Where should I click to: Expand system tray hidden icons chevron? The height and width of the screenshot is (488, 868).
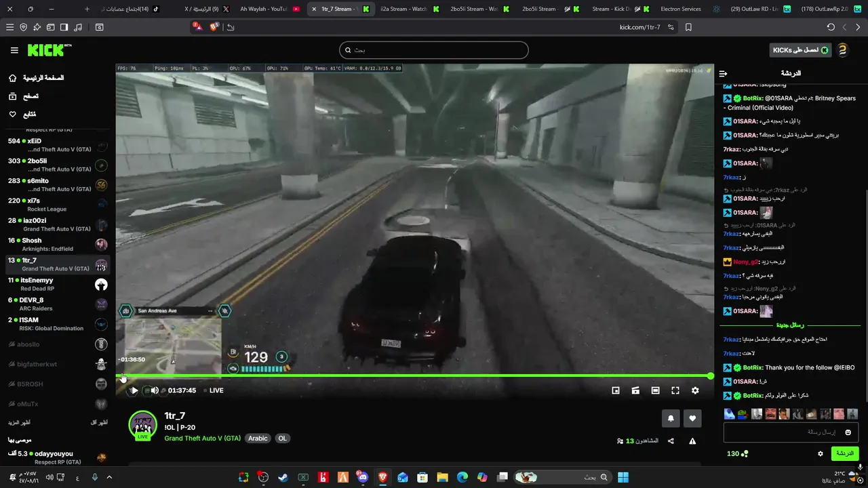click(x=109, y=477)
